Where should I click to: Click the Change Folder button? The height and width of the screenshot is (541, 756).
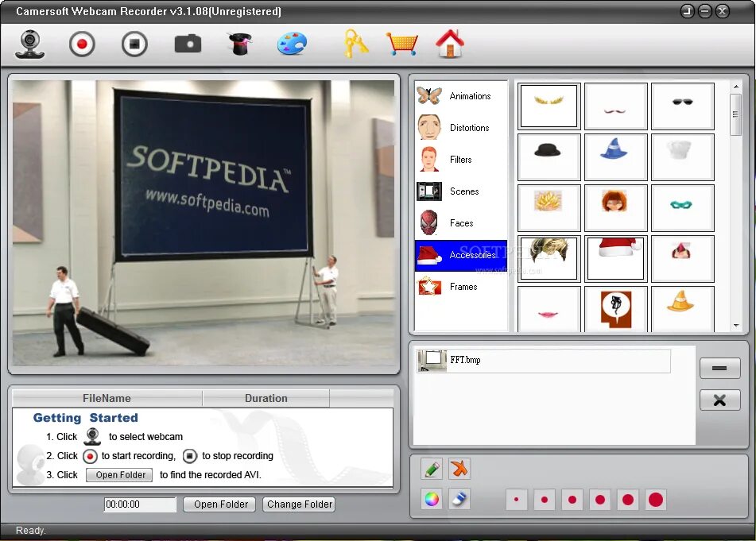pyautogui.click(x=299, y=504)
